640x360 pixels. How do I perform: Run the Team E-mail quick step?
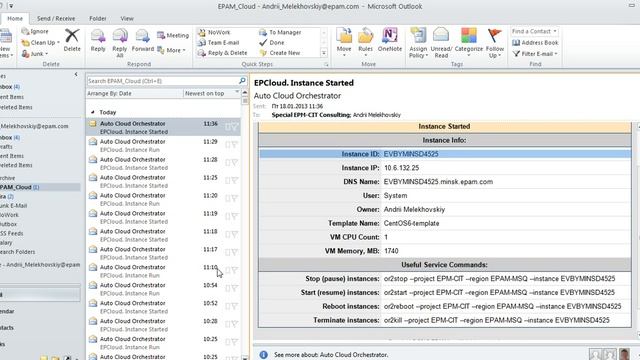[x=218, y=42]
